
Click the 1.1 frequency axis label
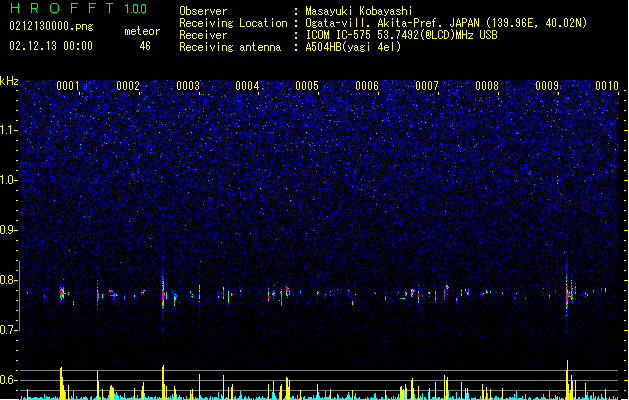[x=8, y=130]
